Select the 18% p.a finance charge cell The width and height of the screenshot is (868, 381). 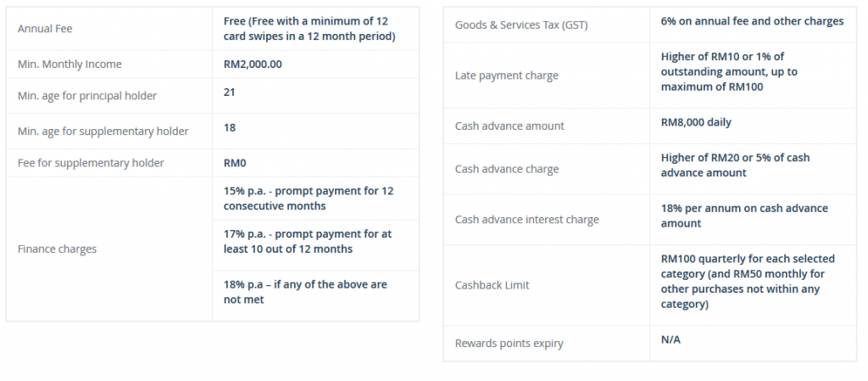[x=315, y=295]
